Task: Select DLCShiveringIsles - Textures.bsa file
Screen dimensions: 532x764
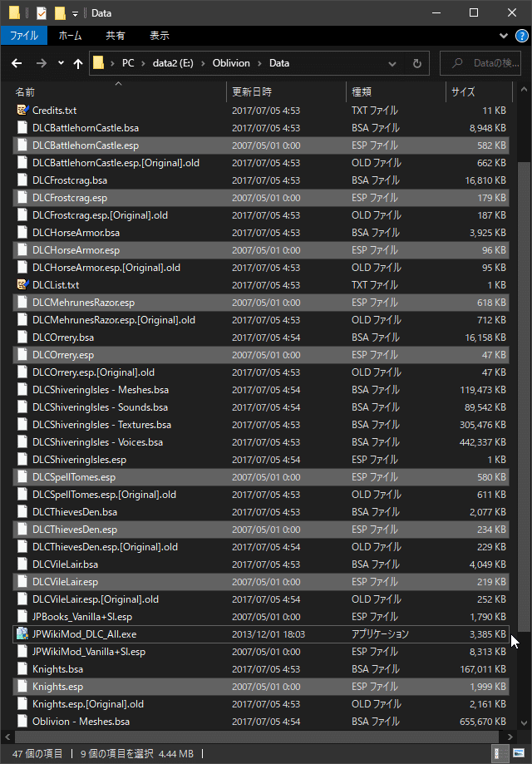Action: tap(261, 425)
